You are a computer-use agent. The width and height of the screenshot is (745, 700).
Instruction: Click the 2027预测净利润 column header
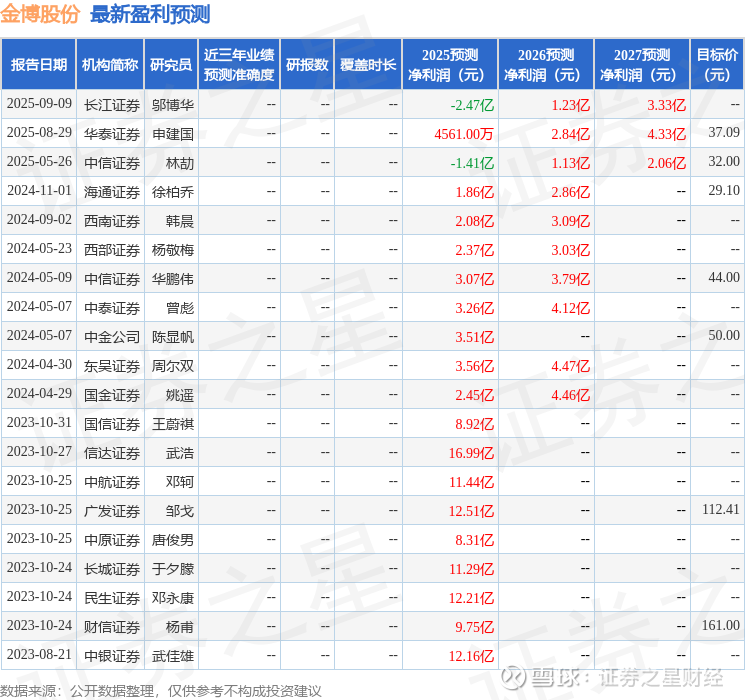pos(641,64)
